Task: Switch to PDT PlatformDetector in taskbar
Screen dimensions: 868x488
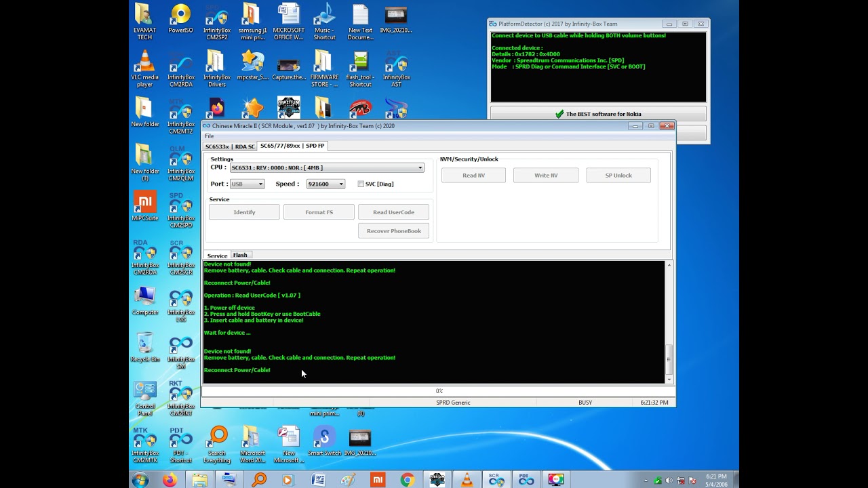Action: (526, 480)
